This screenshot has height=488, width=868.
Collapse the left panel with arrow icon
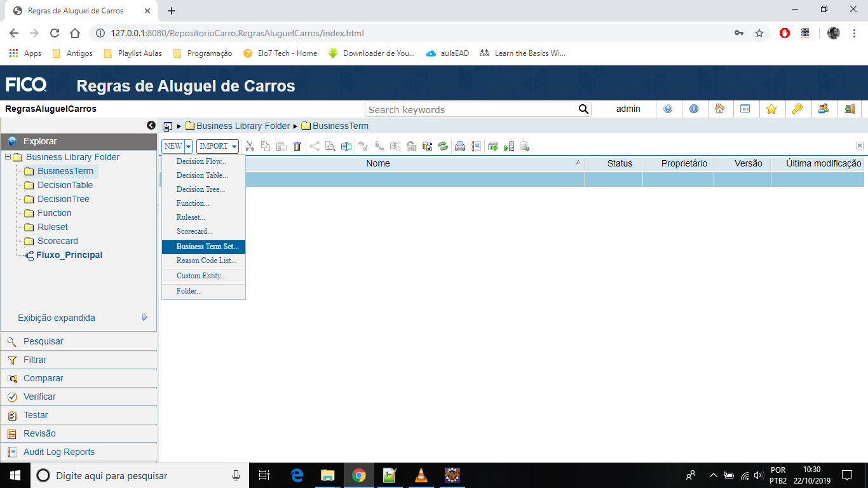[x=151, y=126]
